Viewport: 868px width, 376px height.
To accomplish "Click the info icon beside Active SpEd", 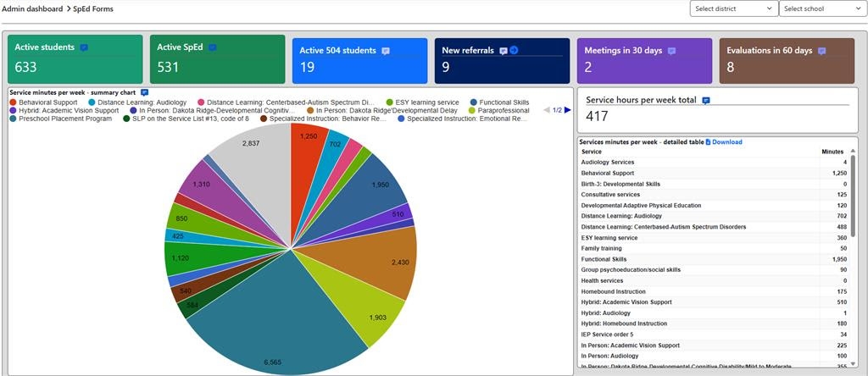I will pos(213,47).
